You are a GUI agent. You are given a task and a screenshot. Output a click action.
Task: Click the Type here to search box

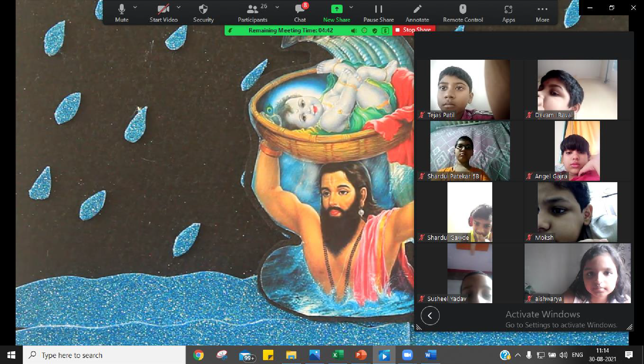point(104,355)
